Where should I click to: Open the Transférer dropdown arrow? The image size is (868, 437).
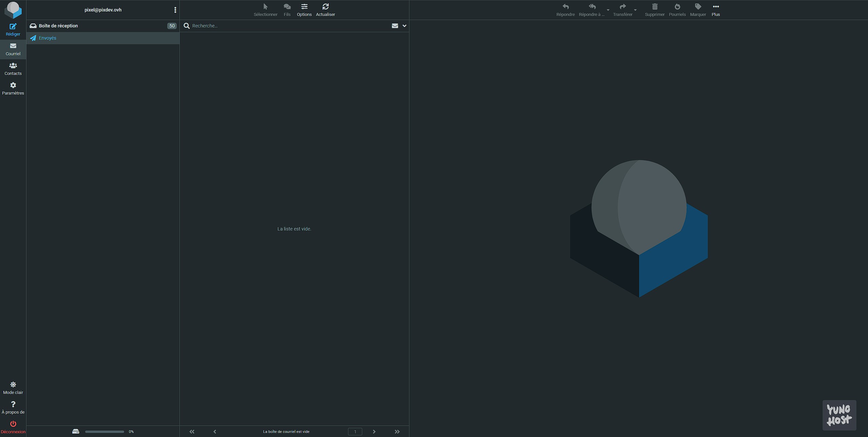[x=635, y=10]
